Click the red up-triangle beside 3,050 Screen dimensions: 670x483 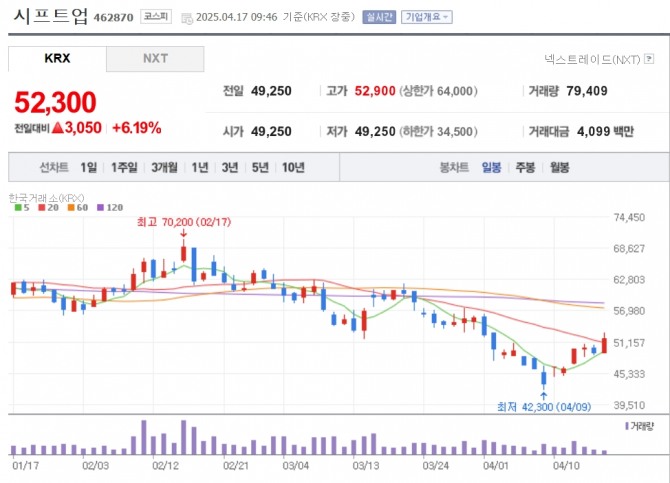tap(58, 128)
